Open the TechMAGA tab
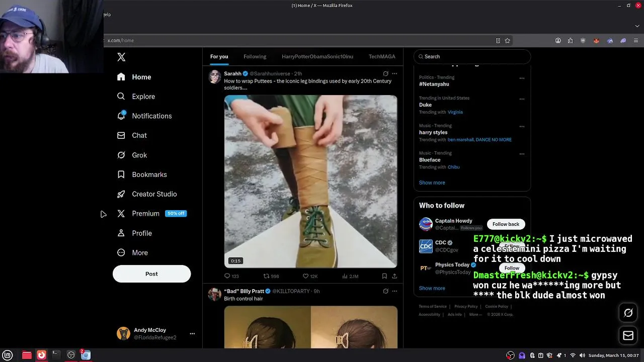 pos(382,56)
